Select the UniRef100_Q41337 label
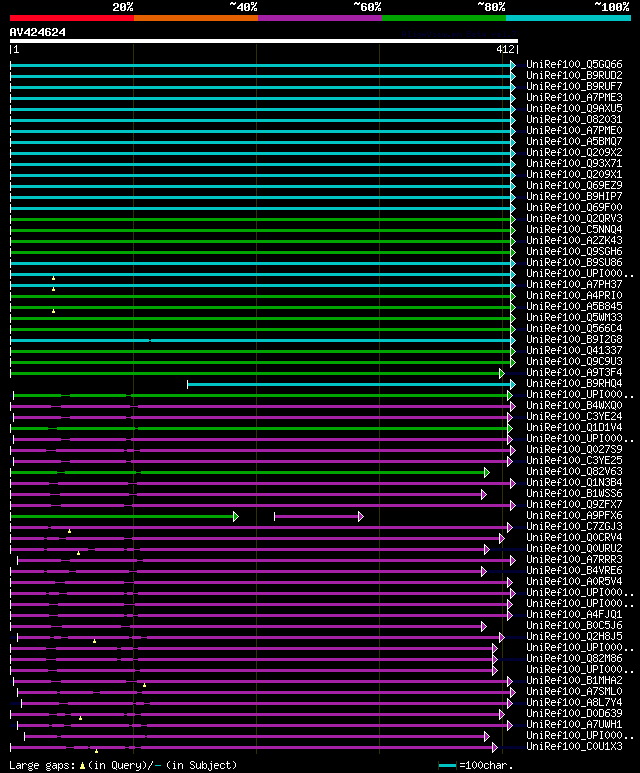Screen dimensions: 640x773 (574, 350)
